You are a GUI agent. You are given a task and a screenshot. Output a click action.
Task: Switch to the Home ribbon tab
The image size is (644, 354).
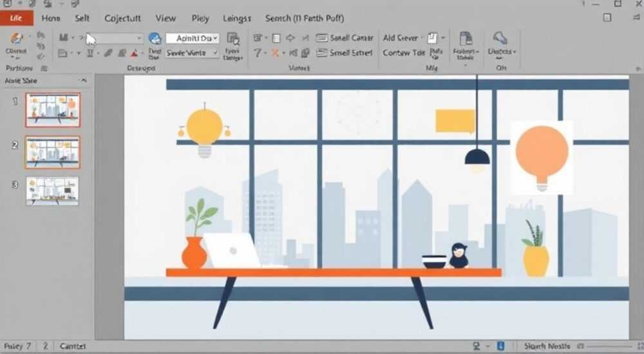point(51,19)
